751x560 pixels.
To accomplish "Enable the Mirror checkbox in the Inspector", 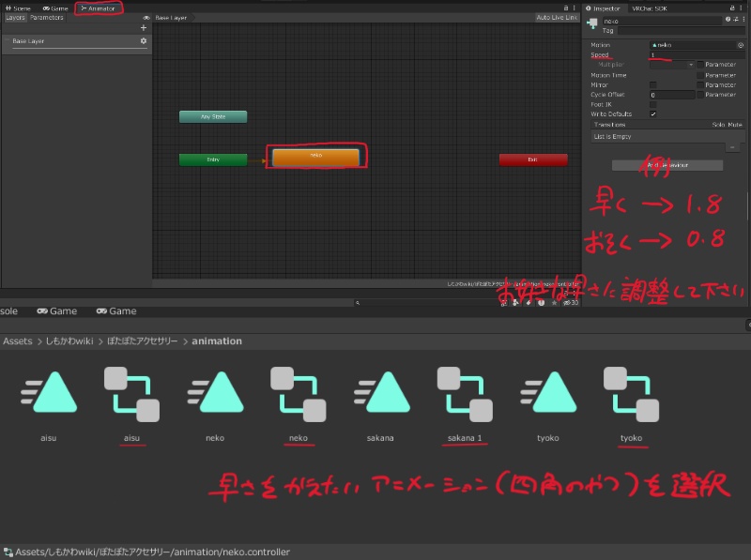I will 652,84.
